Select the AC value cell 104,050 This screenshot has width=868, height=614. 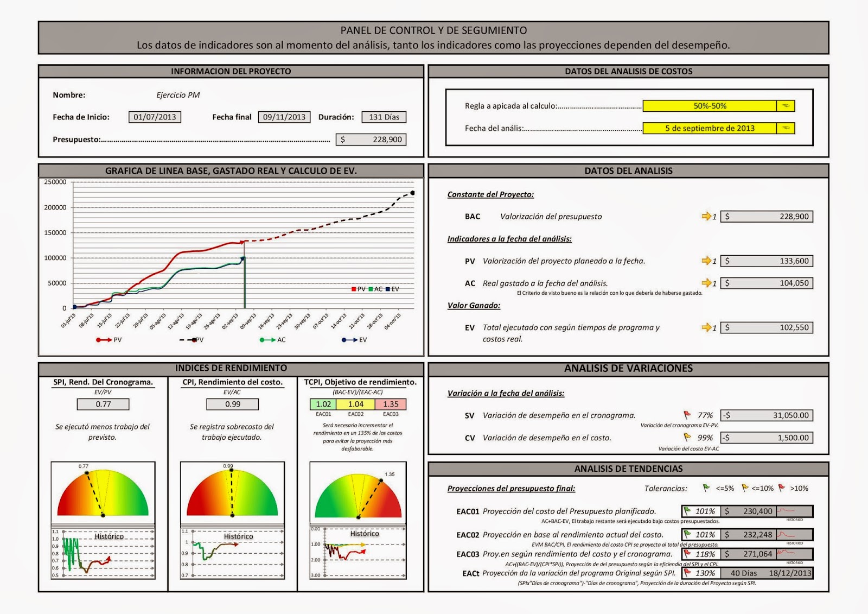coord(767,283)
